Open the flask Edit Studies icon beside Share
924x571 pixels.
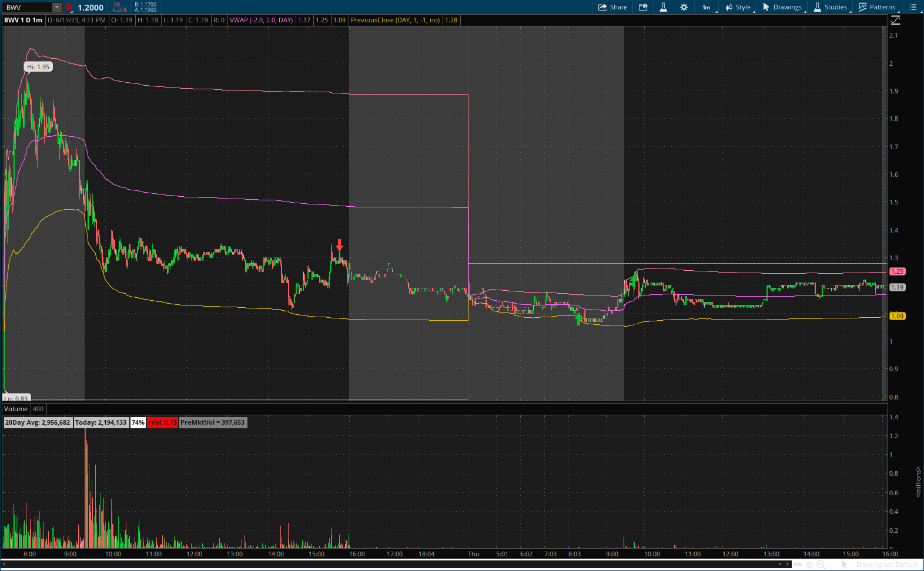click(663, 7)
